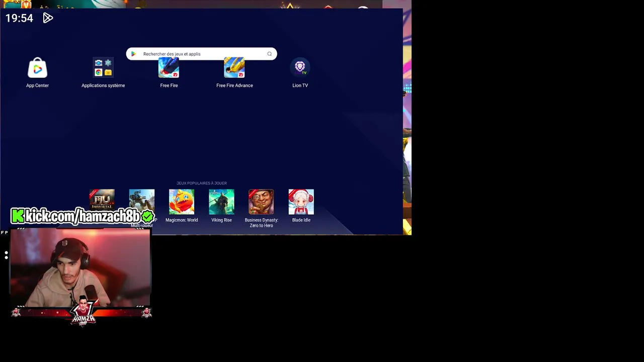Click the magnifier icon in search bar
644x362 pixels.
[269, 54]
